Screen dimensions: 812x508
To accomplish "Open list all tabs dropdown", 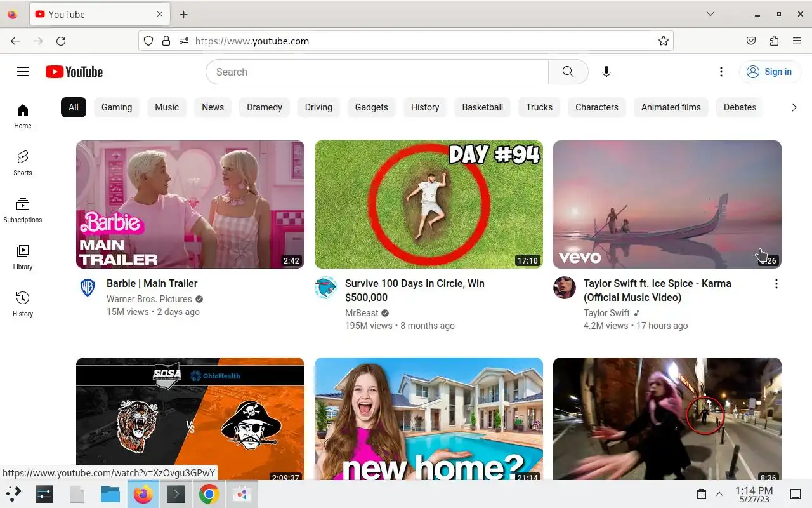I will click(710, 14).
